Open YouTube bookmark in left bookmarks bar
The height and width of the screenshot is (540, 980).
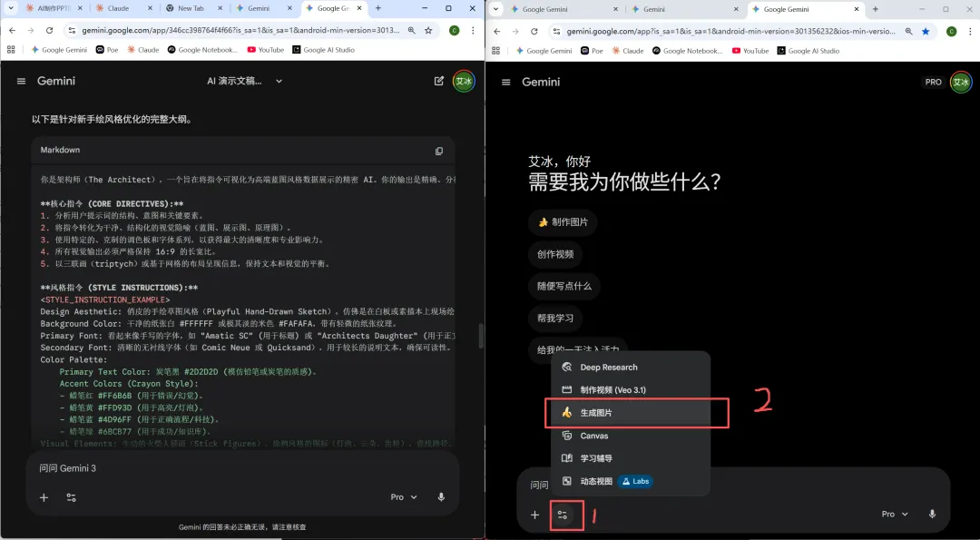pos(266,50)
